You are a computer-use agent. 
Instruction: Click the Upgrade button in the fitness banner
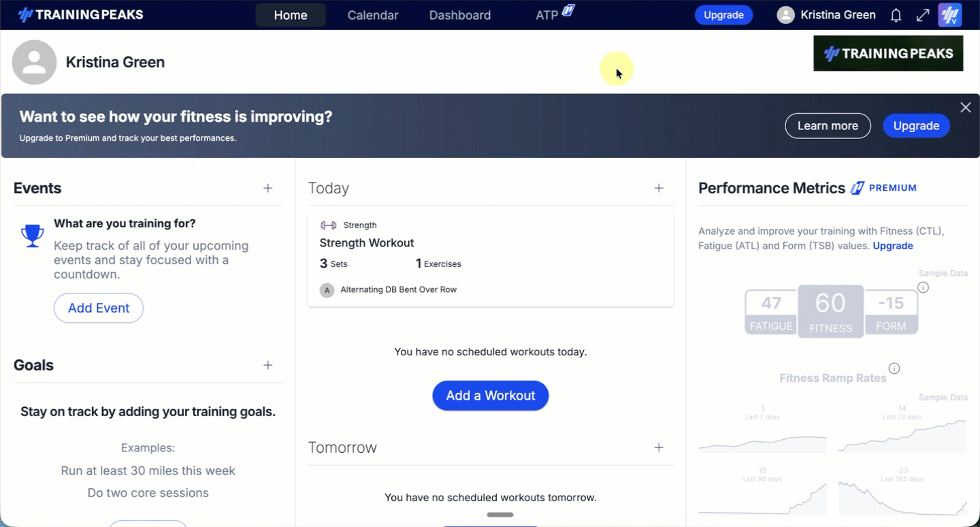[x=916, y=126]
